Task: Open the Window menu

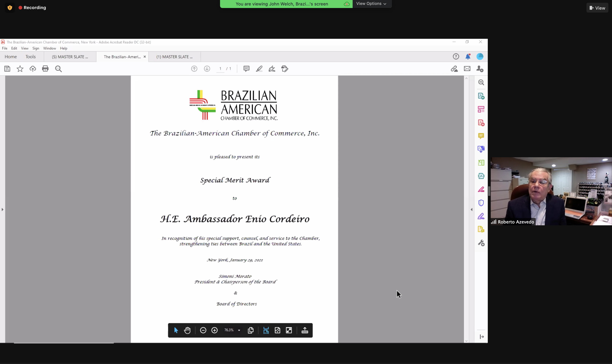Action: pos(49,48)
